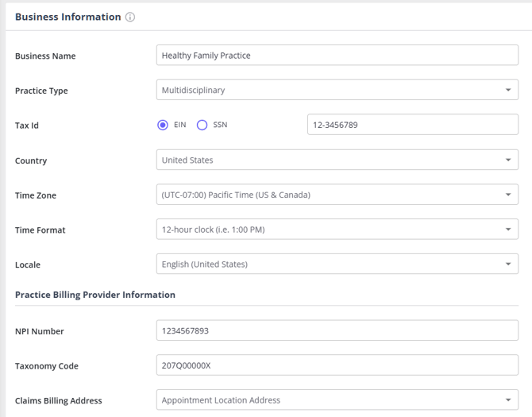The image size is (532, 417).
Task: Click the NPI Number input field
Action: tap(337, 330)
